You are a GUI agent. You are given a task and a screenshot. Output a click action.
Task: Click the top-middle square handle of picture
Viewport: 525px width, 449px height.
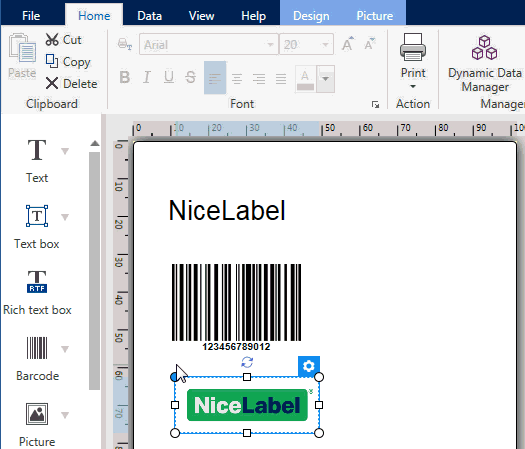tap(247, 377)
